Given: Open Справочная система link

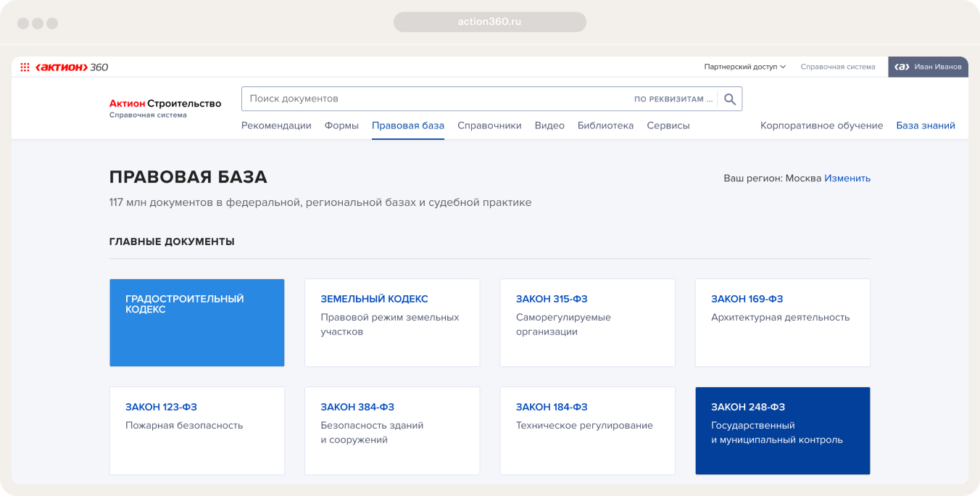Looking at the screenshot, I should pyautogui.click(x=838, y=67).
